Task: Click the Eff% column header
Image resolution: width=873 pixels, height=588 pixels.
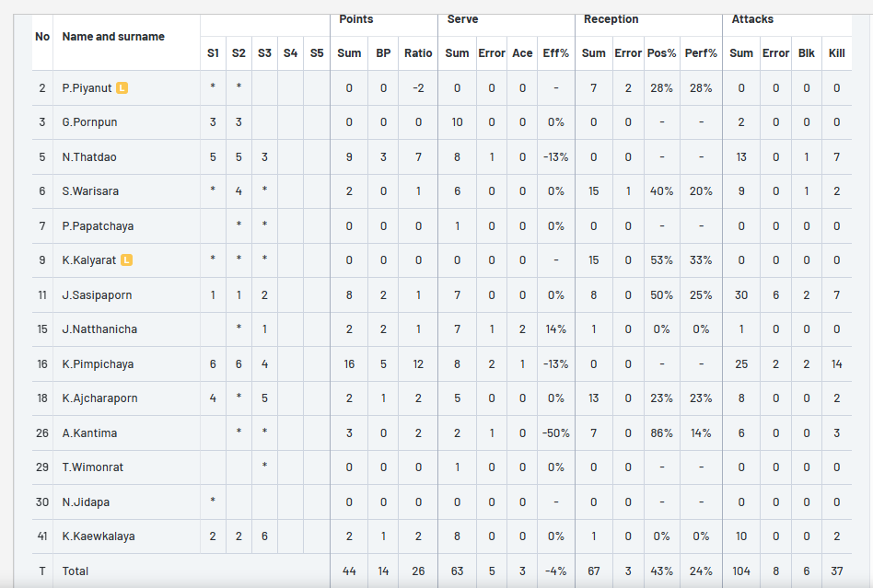Action: click(x=556, y=53)
